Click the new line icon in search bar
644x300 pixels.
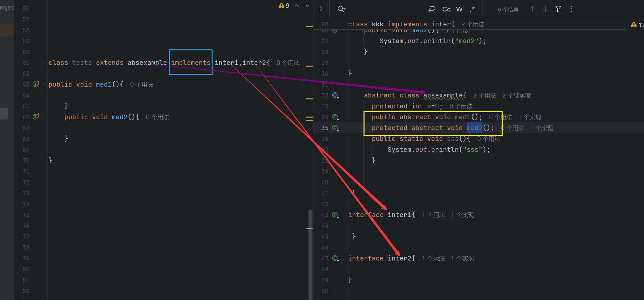coord(432,9)
